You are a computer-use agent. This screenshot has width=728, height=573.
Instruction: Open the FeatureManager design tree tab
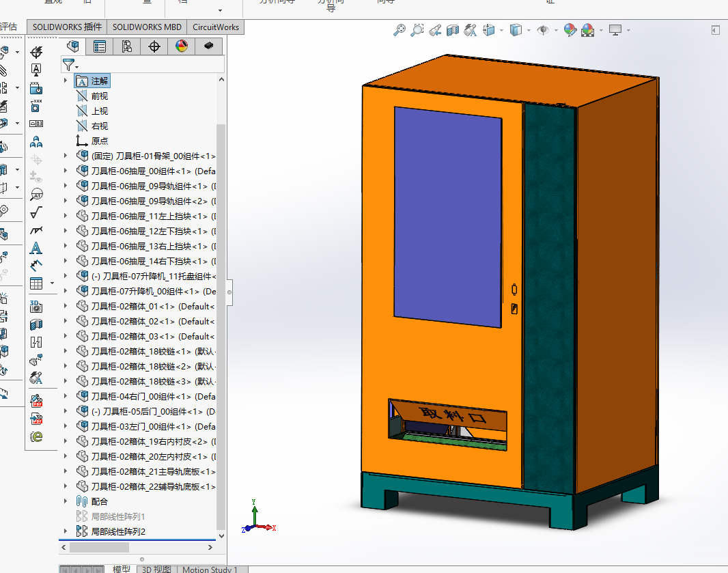click(x=72, y=46)
